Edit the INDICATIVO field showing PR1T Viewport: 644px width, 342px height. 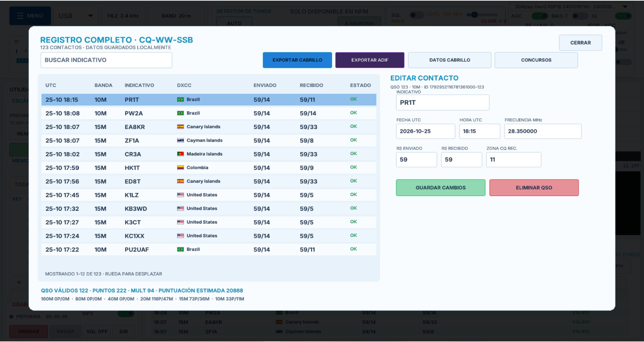[442, 102]
